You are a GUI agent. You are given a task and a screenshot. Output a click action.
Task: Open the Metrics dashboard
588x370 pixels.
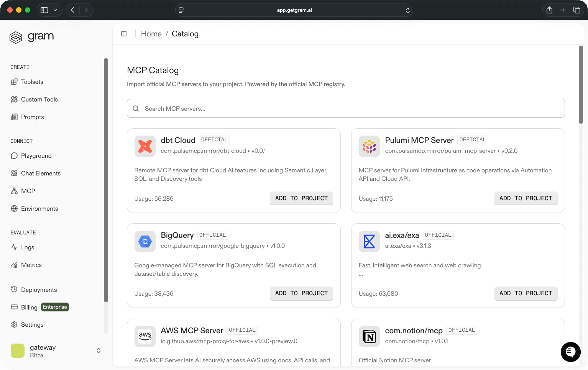[x=31, y=265]
